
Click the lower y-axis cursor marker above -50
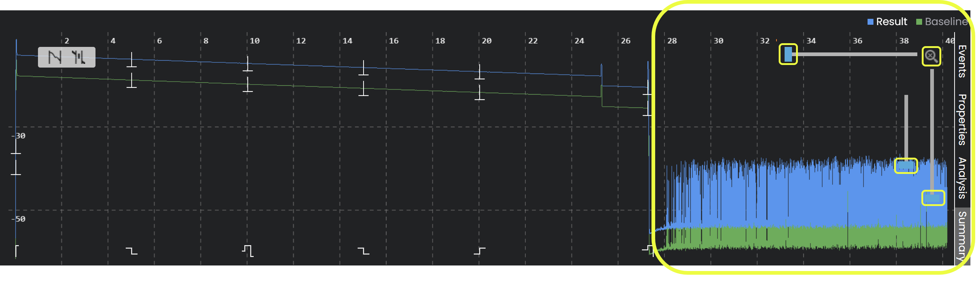[15, 168]
